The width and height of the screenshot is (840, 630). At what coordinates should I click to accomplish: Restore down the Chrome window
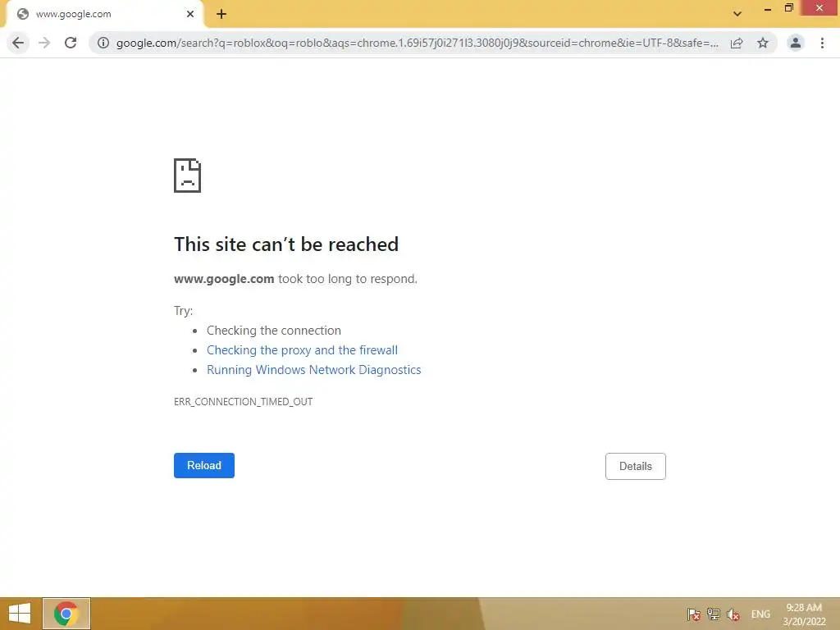(x=789, y=8)
